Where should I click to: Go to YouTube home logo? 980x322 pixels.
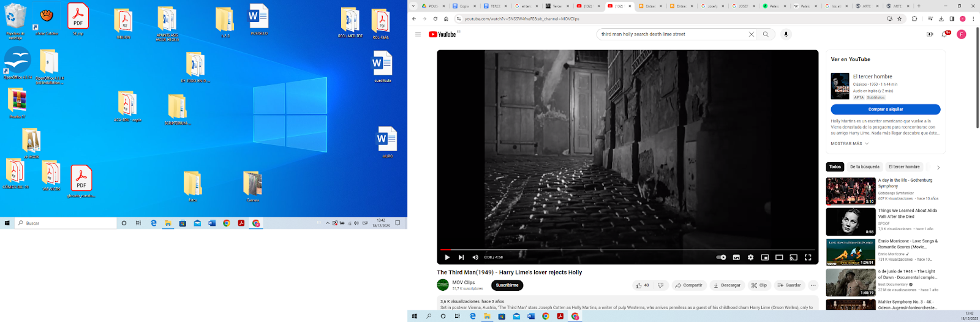pyautogui.click(x=443, y=34)
